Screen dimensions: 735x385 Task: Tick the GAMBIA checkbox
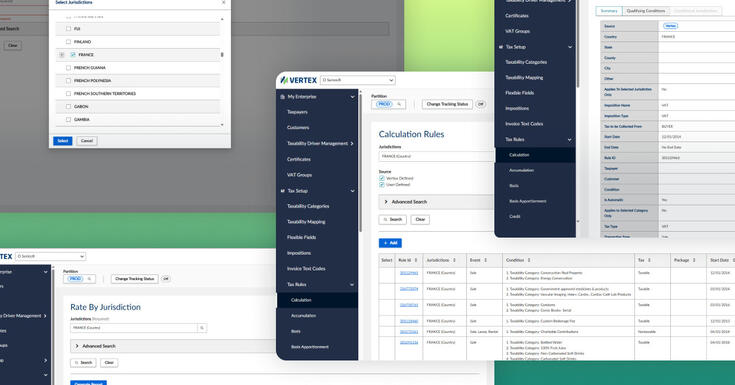click(x=68, y=120)
